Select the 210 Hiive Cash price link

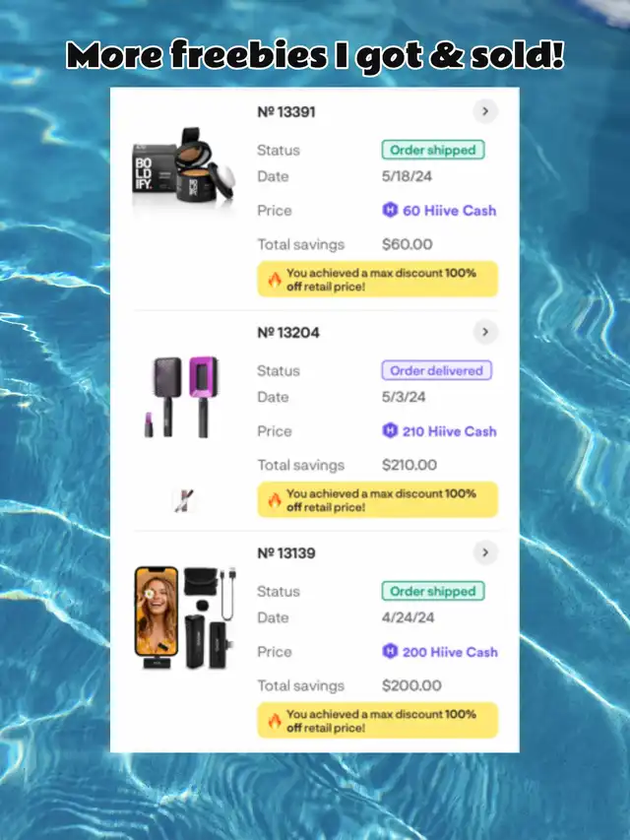439,430
